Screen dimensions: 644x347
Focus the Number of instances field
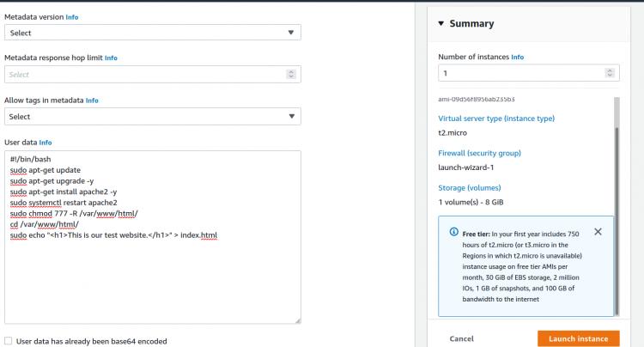(532, 75)
